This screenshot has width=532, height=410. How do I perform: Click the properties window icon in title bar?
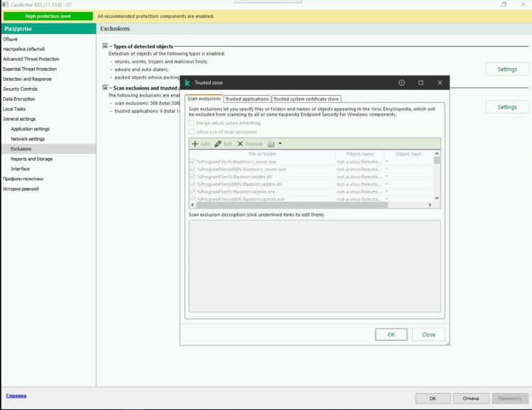5,4
